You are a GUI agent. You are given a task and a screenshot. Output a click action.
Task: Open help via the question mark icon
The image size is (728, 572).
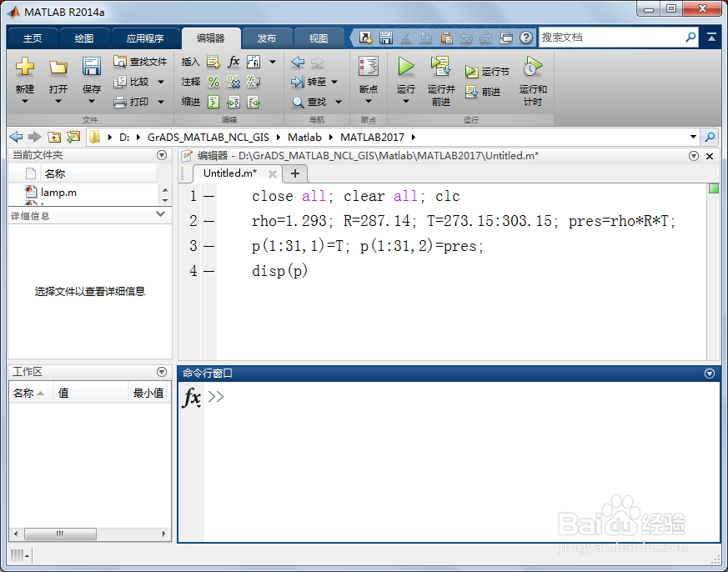[x=526, y=38]
